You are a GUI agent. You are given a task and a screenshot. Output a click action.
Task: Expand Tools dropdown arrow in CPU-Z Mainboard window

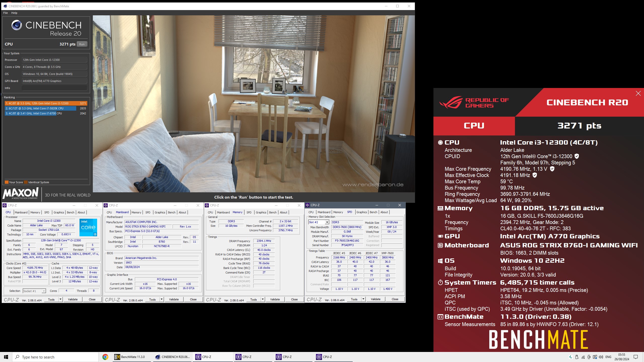pyautogui.click(x=162, y=299)
